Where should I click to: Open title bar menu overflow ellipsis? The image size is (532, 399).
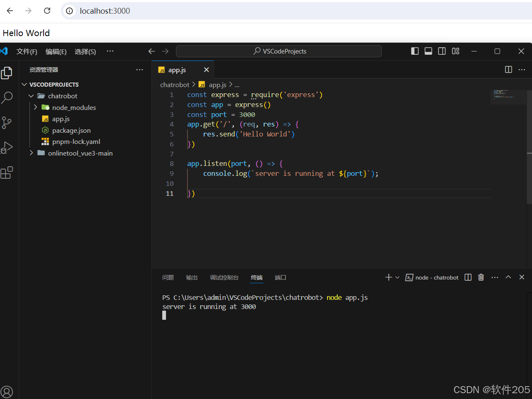click(x=110, y=51)
